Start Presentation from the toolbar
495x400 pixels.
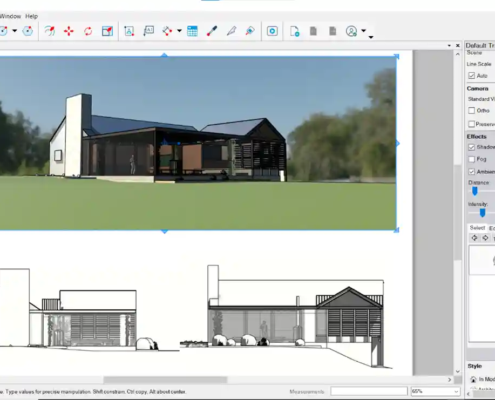coord(272,31)
